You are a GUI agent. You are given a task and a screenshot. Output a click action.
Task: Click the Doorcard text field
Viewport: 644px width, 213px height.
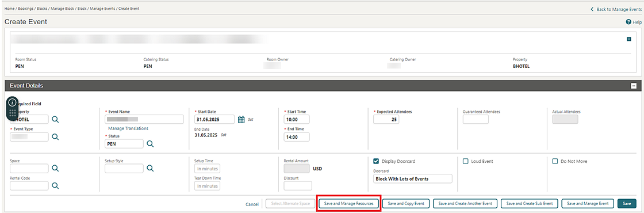pos(413,178)
